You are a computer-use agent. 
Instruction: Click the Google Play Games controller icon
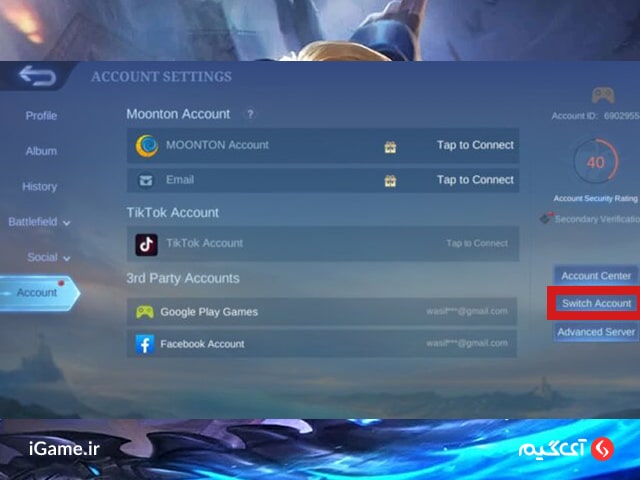(145, 312)
